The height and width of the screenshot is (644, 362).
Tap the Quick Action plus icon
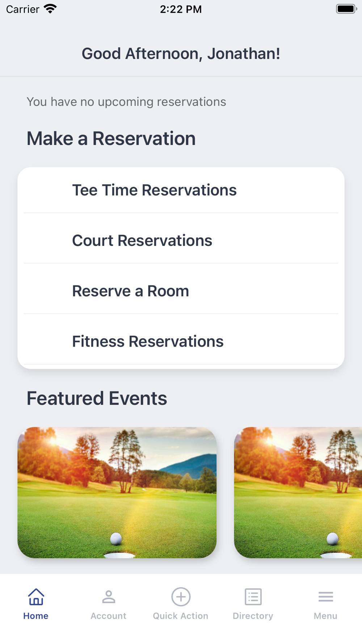tap(181, 597)
